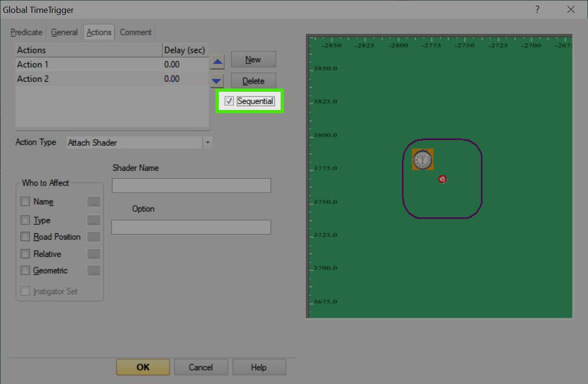
Task: Click the Shader Name input field
Action: (x=192, y=186)
